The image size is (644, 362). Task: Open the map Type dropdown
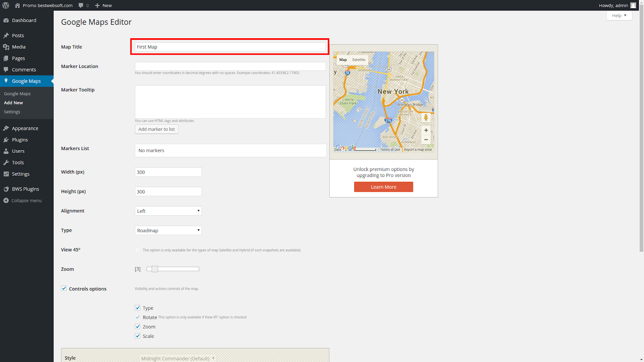pos(168,230)
